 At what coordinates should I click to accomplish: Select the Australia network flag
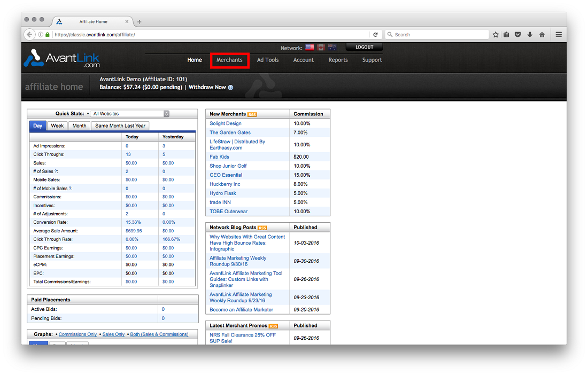pos(332,48)
